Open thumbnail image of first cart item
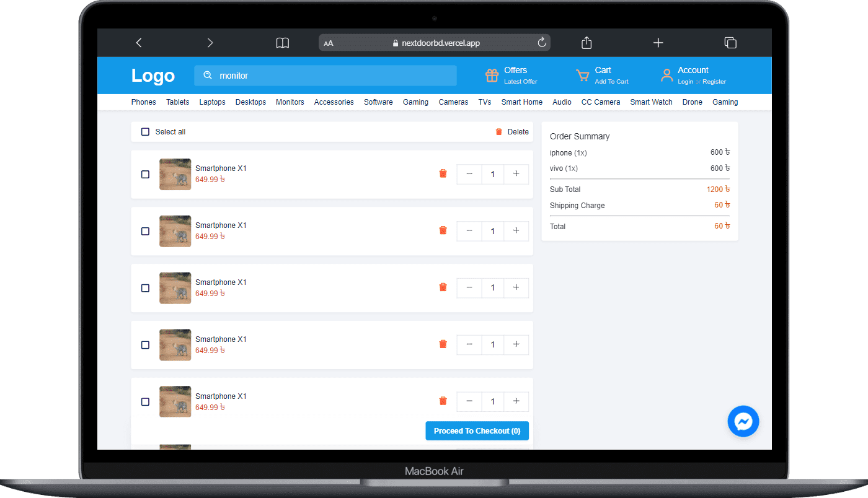868x498 pixels. (x=175, y=174)
